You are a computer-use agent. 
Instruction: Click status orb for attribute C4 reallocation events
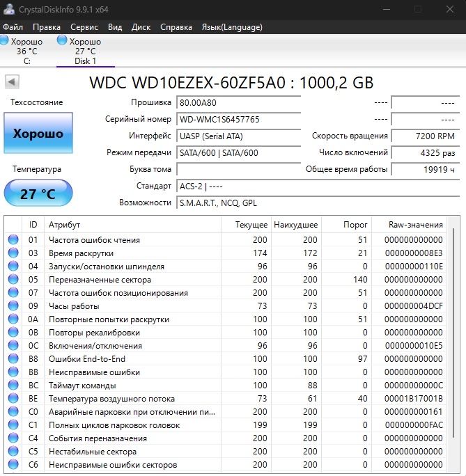[x=13, y=438]
